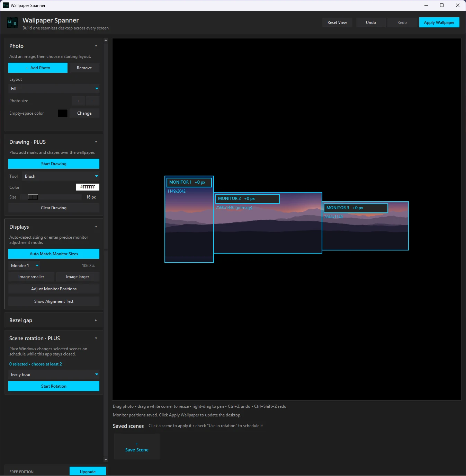The image size is (466, 476).
Task: Click the MONITOR 2 label box
Action: [x=248, y=199]
